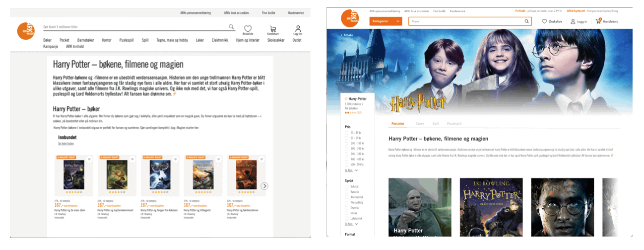Open the ARK Innhold menu item
644x250 pixels.
(74, 47)
